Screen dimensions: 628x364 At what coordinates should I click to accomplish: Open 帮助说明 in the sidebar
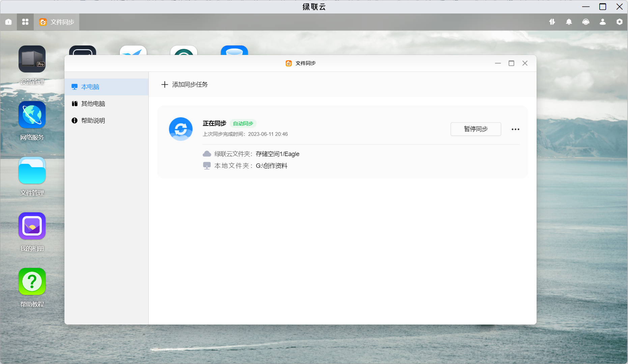click(106, 121)
